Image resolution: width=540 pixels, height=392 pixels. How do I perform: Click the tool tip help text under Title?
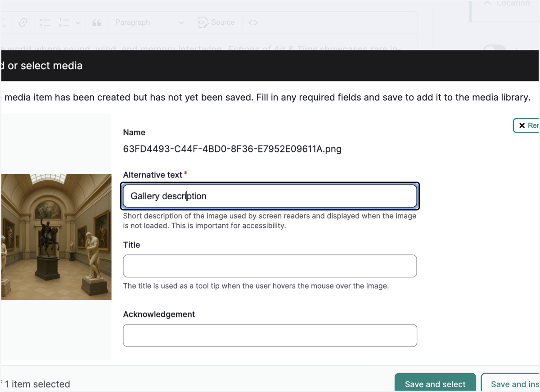coord(256,286)
